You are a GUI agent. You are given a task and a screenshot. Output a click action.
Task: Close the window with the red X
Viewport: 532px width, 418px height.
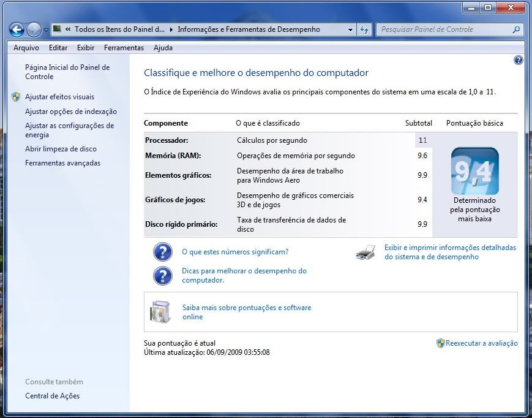point(511,7)
